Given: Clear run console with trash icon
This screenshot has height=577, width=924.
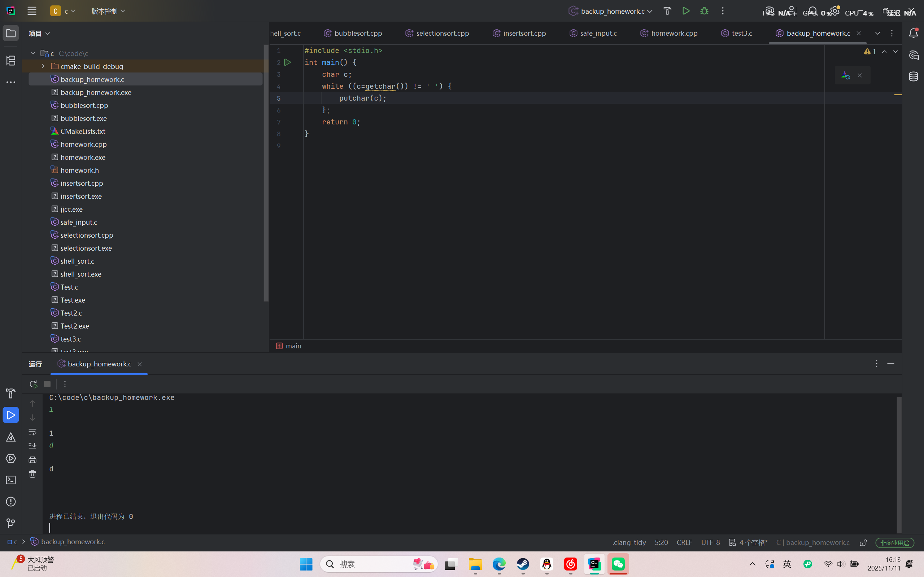Looking at the screenshot, I should [32, 474].
